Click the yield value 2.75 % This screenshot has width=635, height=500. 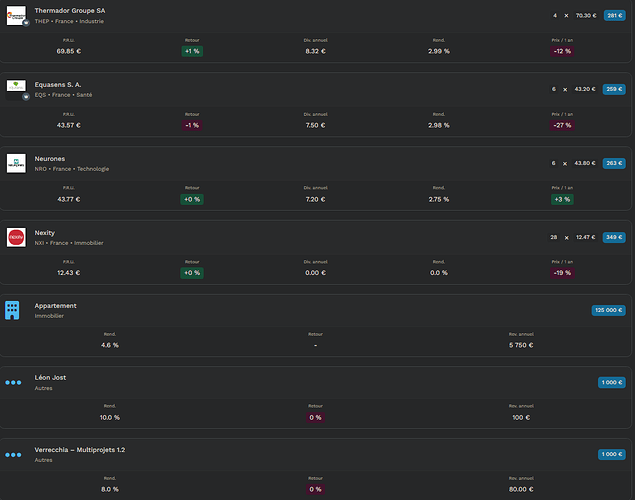pyautogui.click(x=439, y=199)
